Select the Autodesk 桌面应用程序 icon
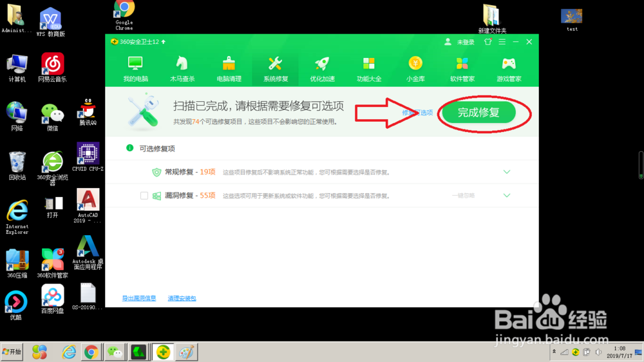 click(x=88, y=252)
